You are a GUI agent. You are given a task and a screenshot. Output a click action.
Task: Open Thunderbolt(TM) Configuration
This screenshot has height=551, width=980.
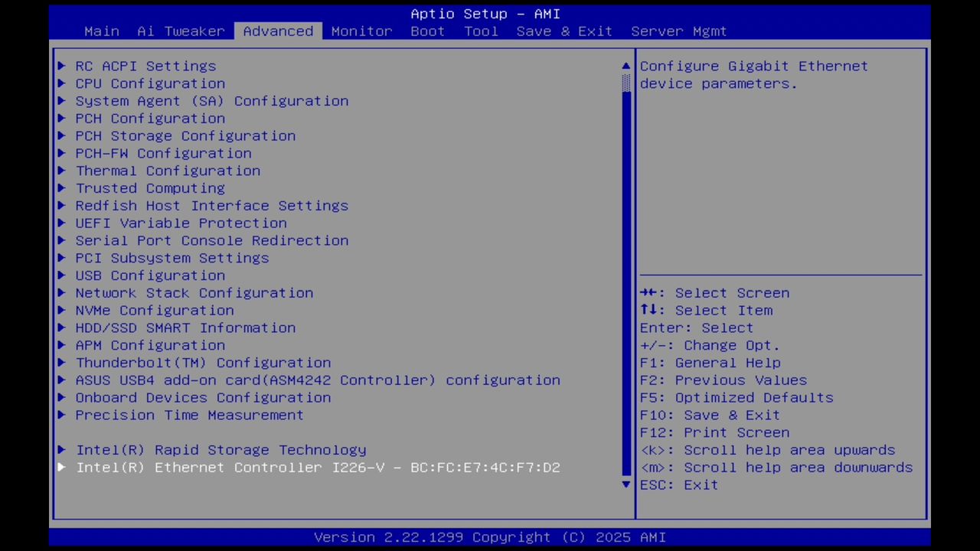(x=203, y=363)
